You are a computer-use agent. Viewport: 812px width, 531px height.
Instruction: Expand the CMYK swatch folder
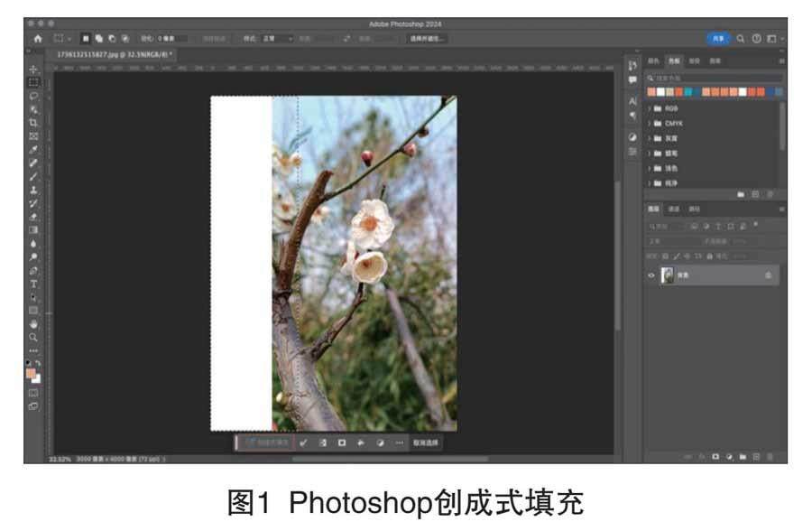coord(650,124)
